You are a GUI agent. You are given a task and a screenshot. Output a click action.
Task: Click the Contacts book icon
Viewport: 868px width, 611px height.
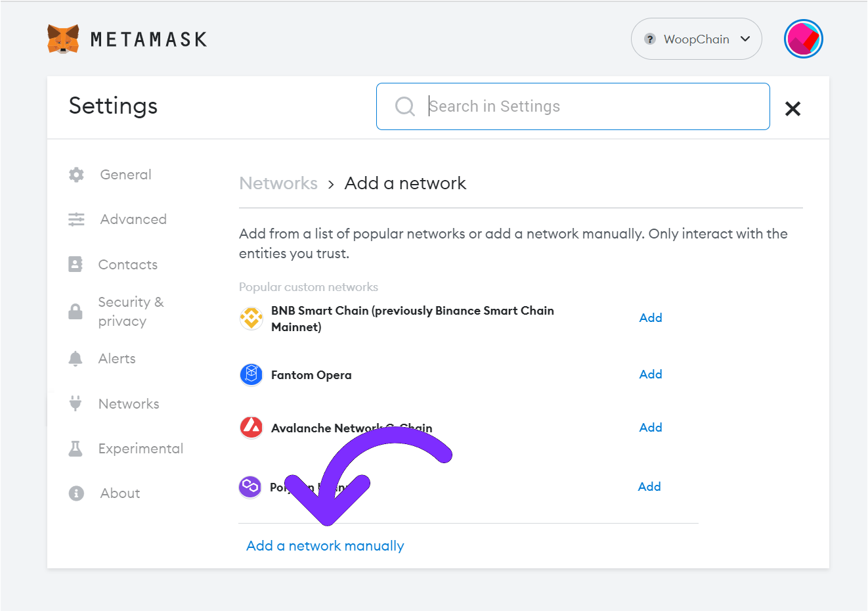tap(76, 264)
